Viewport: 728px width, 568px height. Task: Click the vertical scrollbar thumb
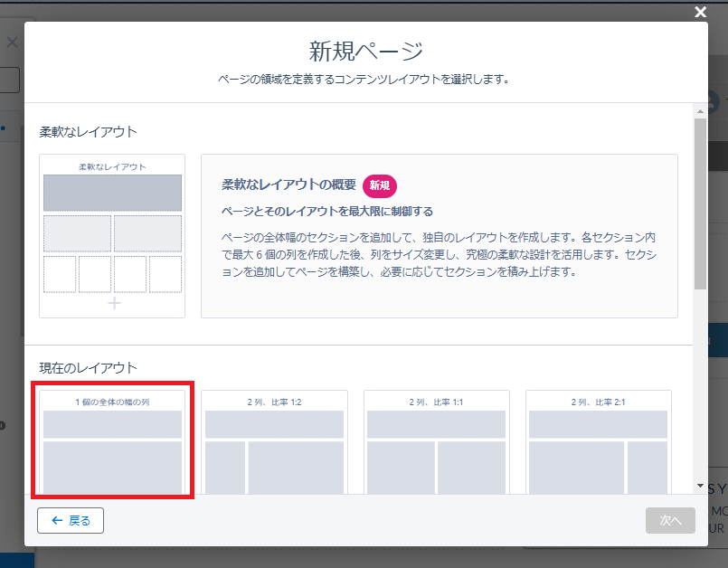700,204
